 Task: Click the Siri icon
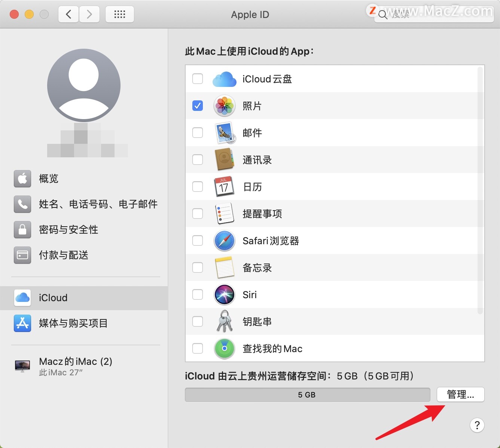224,294
